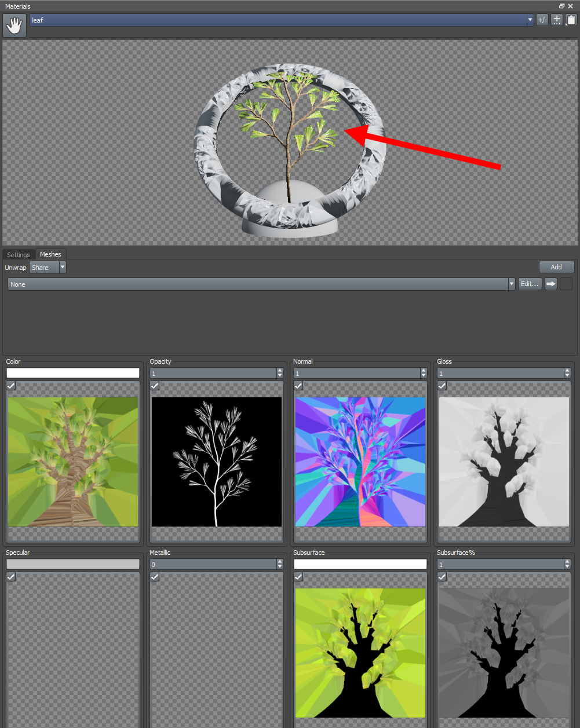Click the Subsurface texture thumbnail

(360, 653)
